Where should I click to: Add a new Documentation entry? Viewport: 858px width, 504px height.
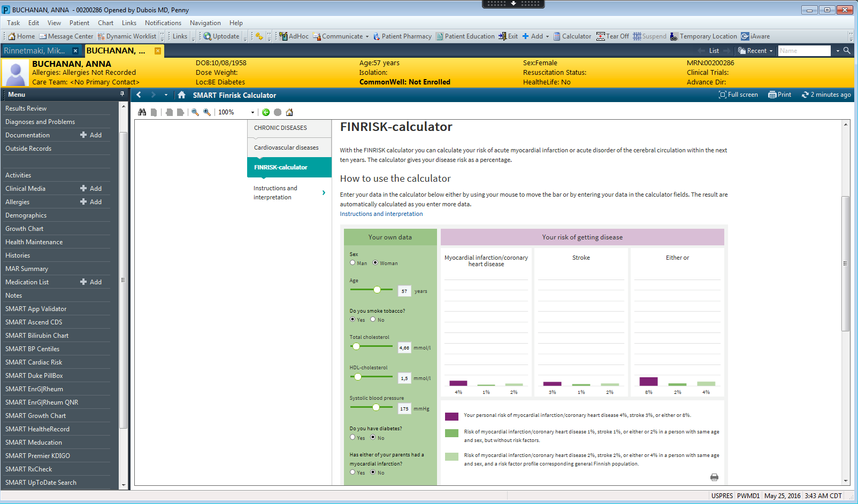coord(91,135)
